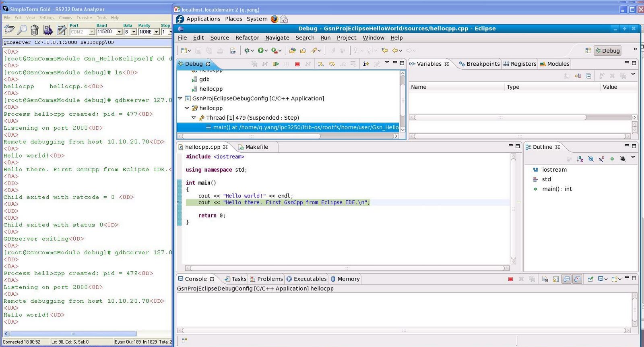Open the Data bits dropdown showing 8
This screenshot has width=644, height=347.
pyautogui.click(x=134, y=32)
